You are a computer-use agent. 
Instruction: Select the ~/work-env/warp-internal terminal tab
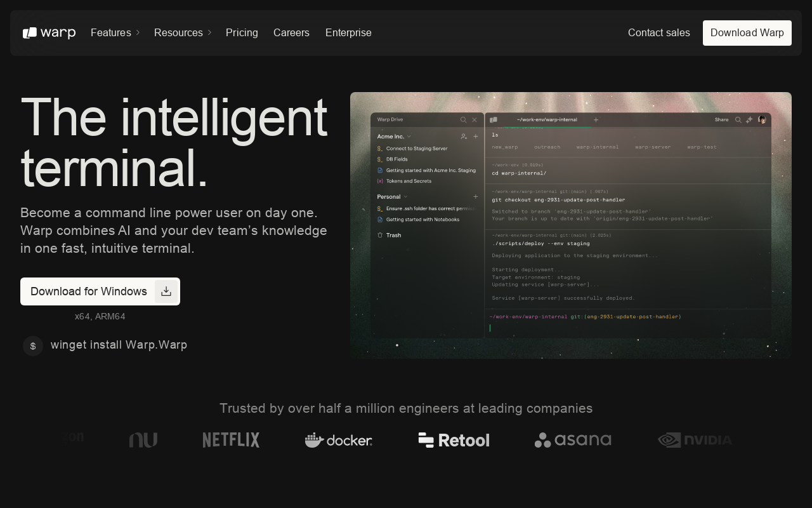tap(547, 119)
